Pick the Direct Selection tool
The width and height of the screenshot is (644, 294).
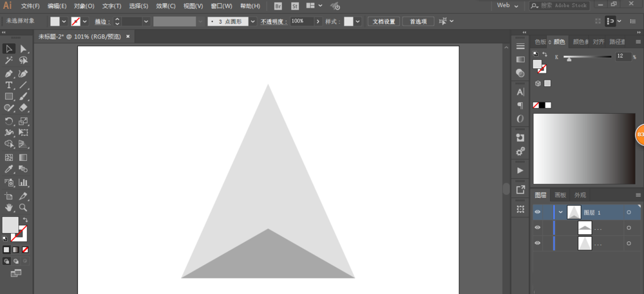24,49
